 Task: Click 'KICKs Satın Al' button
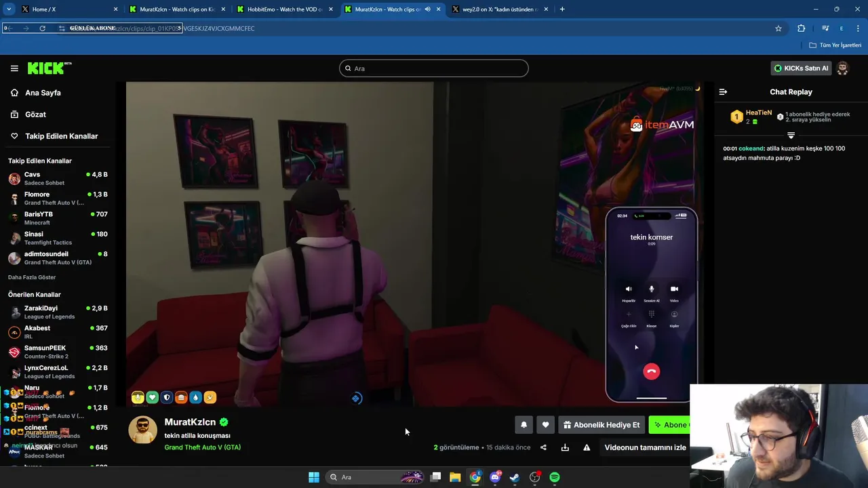(x=801, y=68)
